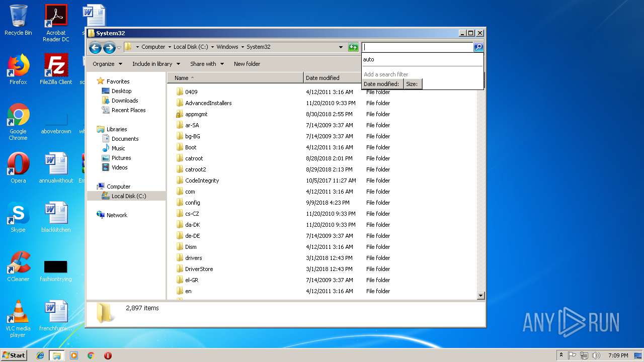Open the Share with menu
This screenshot has width=644, height=362.
[207, 64]
